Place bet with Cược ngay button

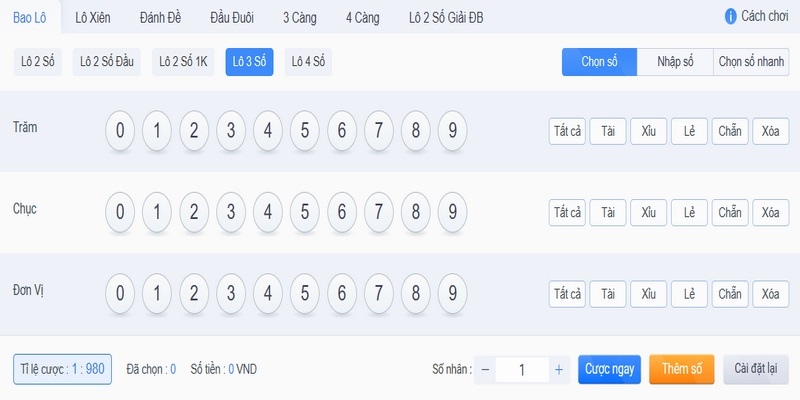pyautogui.click(x=609, y=369)
